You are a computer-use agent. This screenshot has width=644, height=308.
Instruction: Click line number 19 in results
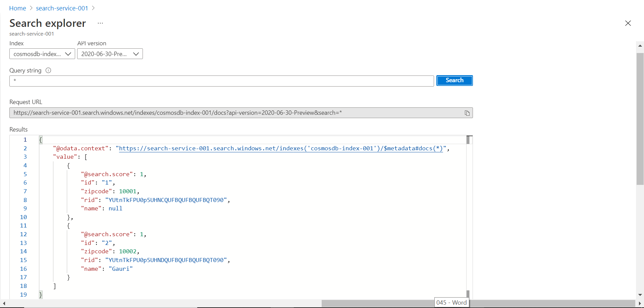tap(23, 295)
